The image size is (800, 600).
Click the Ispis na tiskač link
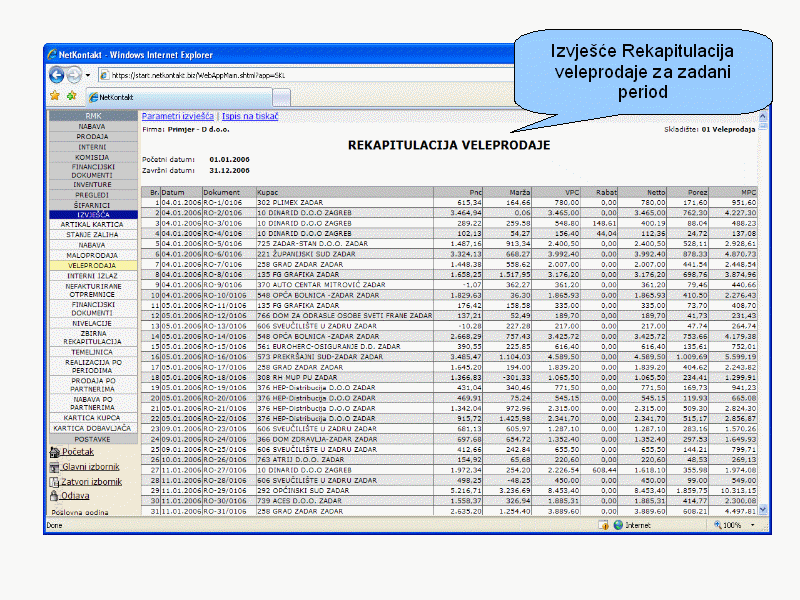point(250,116)
